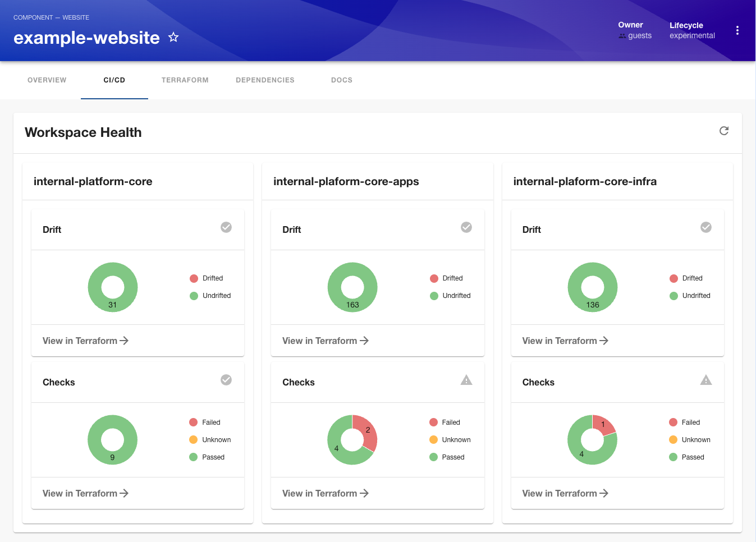
Task: Open View in Terraform under internal-plaform-core-infra Checks
Action: [x=565, y=493]
